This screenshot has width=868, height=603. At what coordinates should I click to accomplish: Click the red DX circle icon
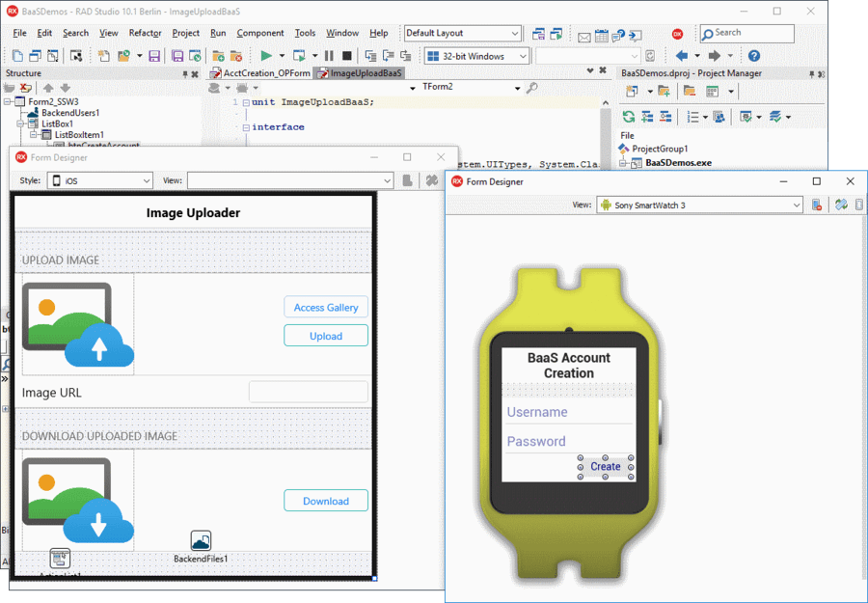coord(677,35)
